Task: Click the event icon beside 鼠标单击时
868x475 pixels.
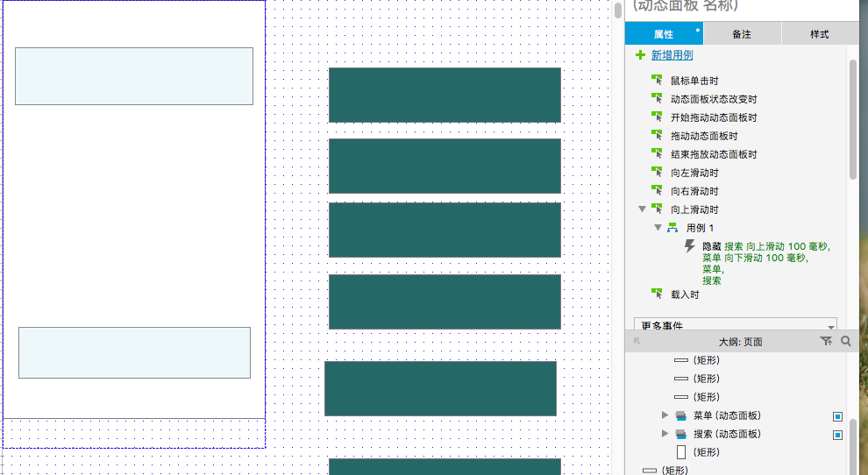Action: [x=657, y=81]
